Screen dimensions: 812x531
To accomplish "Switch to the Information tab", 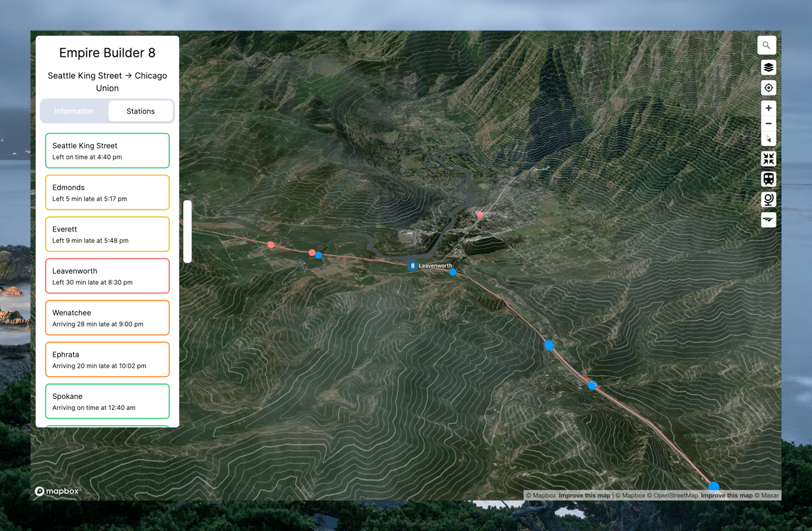I will [x=74, y=111].
